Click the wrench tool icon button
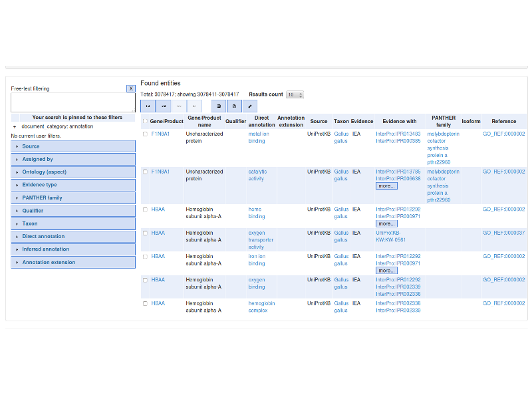Viewport: 532px width, 399px height. (250, 106)
